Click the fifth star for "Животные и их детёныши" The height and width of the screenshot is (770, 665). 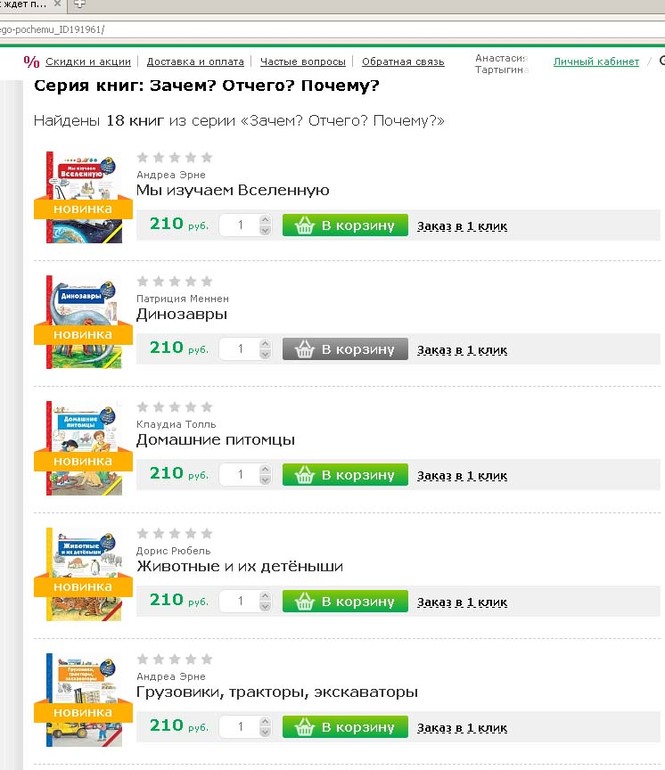[x=207, y=533]
